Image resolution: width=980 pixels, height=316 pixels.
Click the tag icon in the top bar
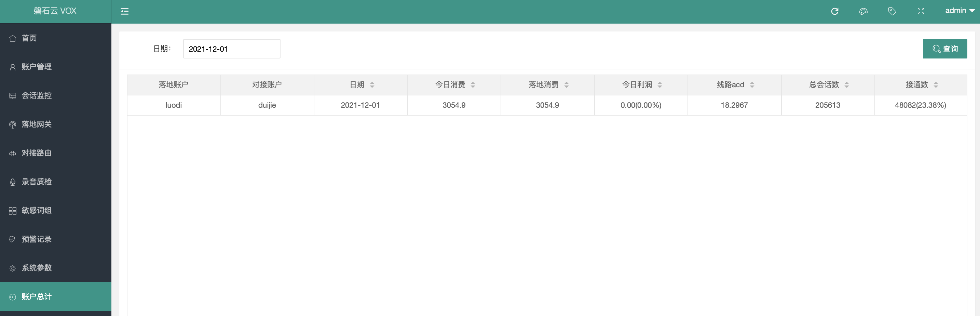(892, 11)
